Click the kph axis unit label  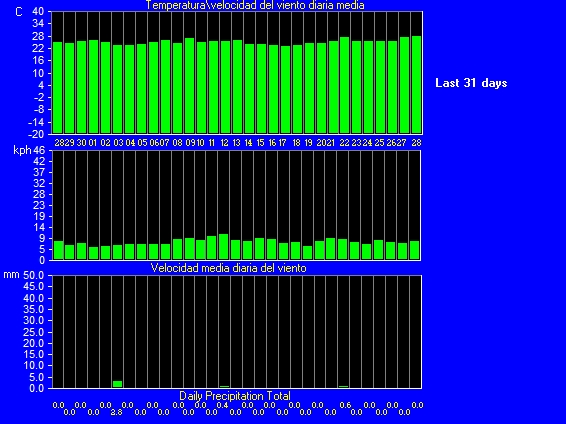click(22, 150)
